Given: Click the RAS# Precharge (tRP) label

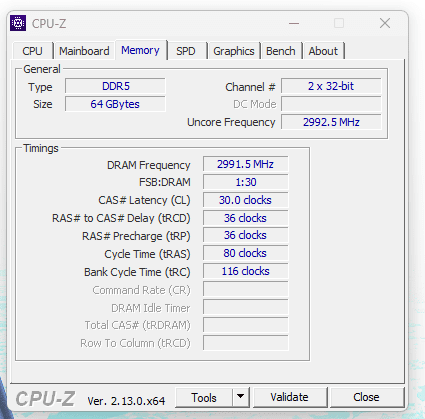Looking at the screenshot, I should [x=136, y=236].
